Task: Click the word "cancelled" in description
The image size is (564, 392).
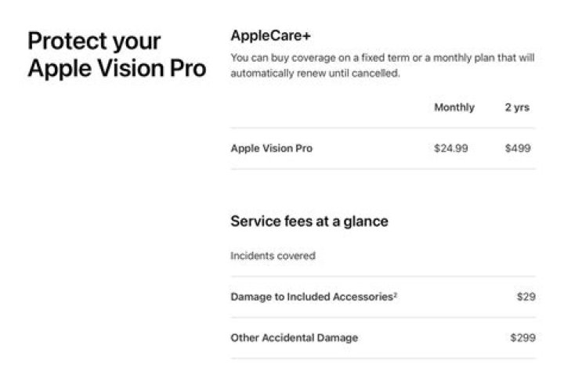Action: 376,73
